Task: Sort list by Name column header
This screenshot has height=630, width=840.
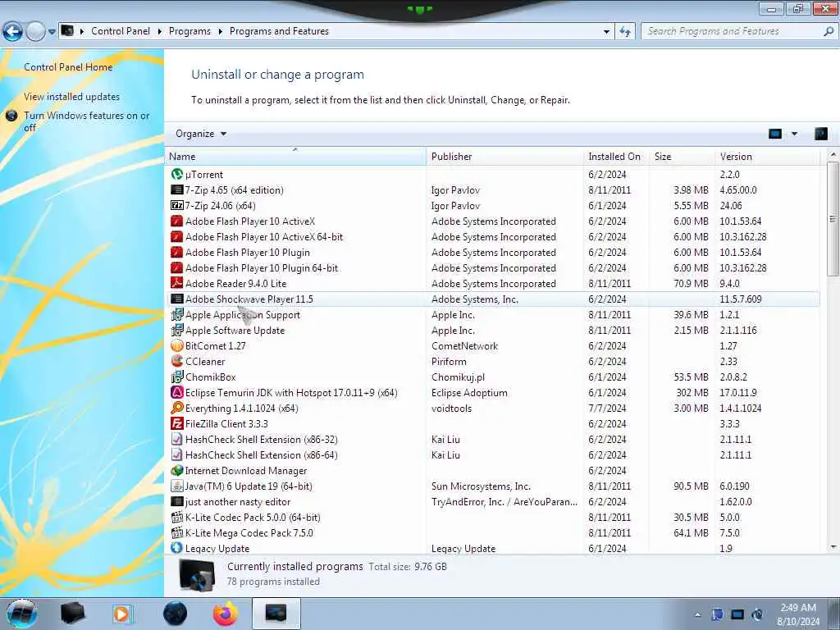Action: [x=295, y=157]
